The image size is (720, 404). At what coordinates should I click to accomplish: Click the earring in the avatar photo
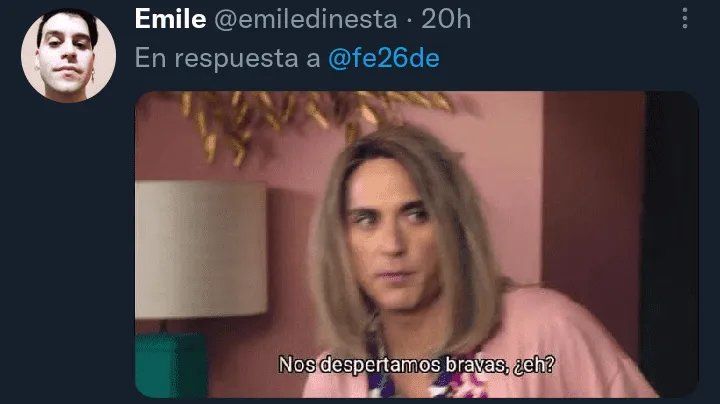(x=92, y=75)
